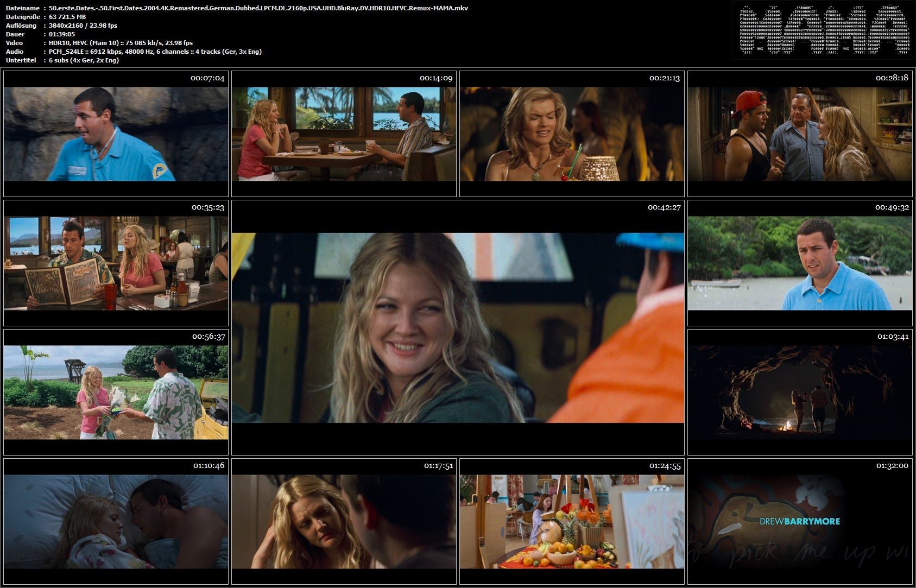The width and height of the screenshot is (916, 588).
Task: Click the 01:17:51 timestamp
Action: pos(438,466)
